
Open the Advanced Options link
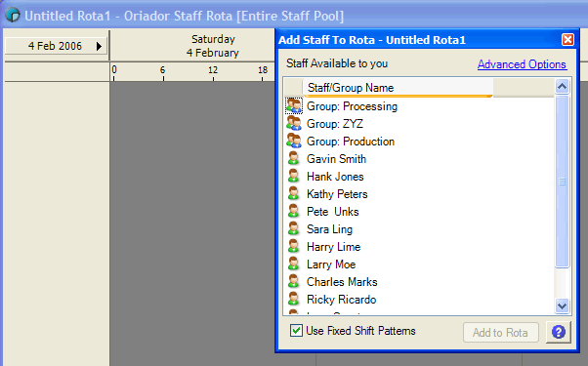[x=522, y=64]
